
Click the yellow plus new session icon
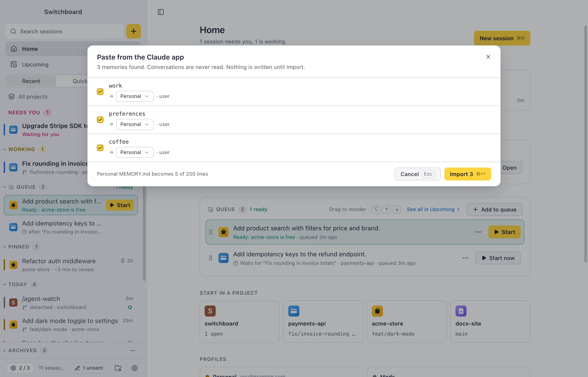[x=133, y=31]
